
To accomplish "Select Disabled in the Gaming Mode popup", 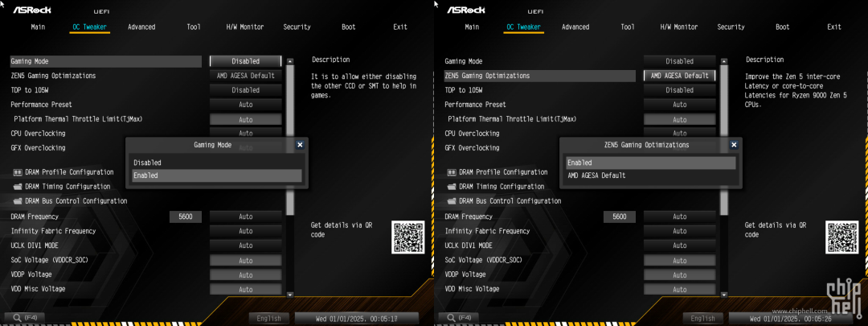I will point(217,163).
